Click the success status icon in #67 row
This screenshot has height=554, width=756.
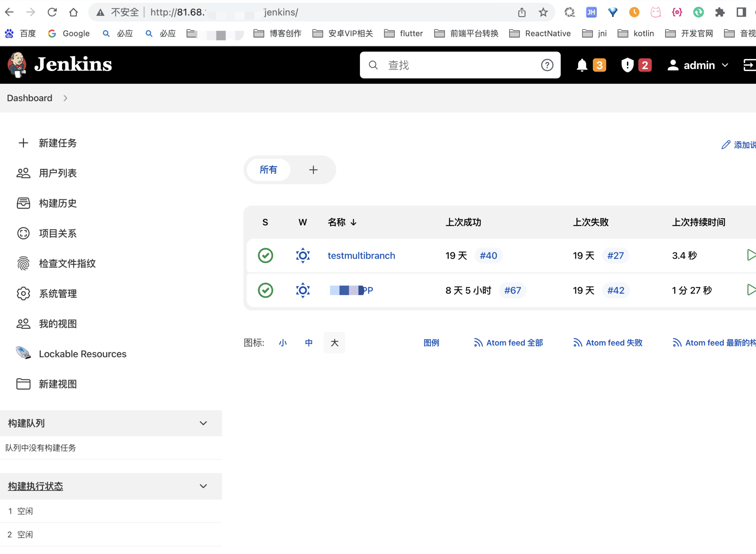click(x=265, y=290)
